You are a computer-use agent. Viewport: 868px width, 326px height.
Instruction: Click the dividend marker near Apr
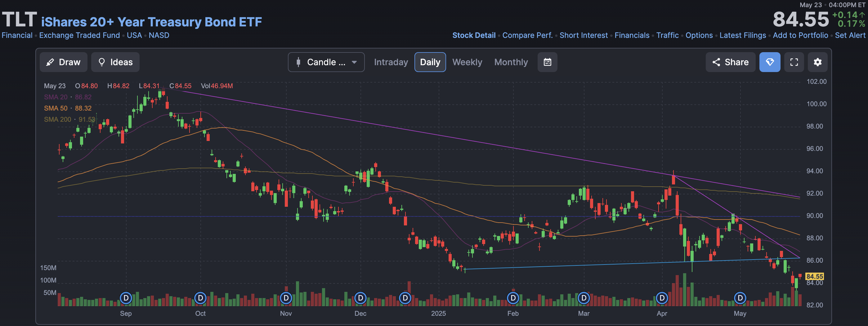tap(662, 298)
